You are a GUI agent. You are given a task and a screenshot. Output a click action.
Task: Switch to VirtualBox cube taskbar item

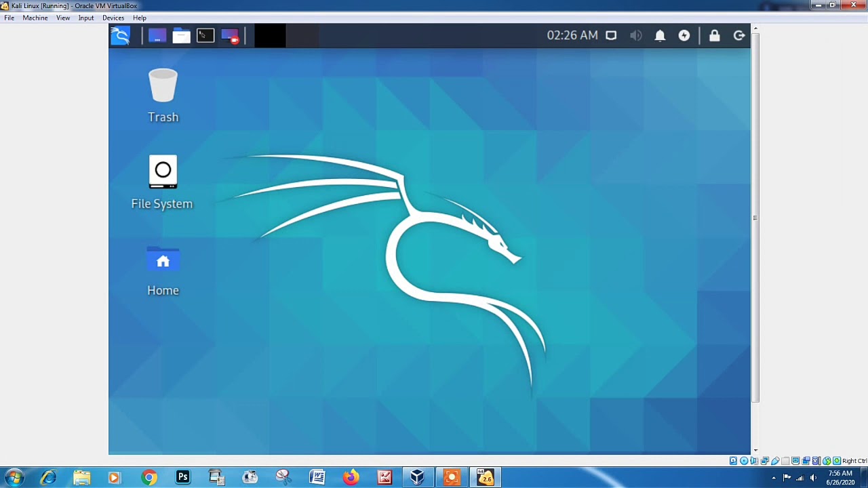pos(417,478)
